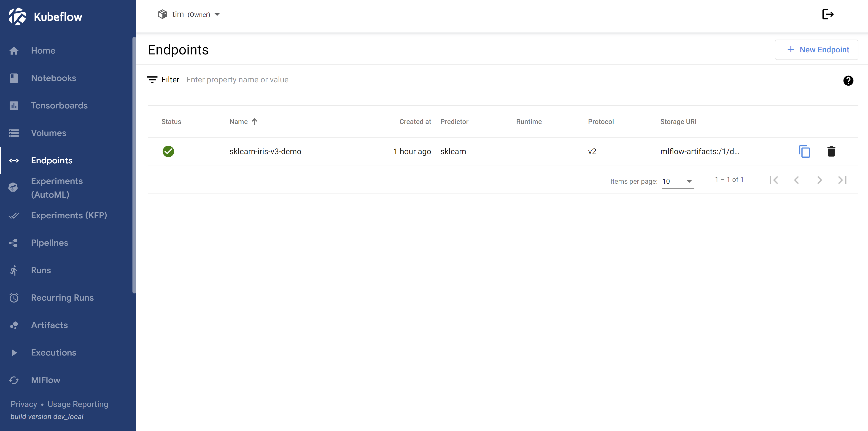This screenshot has width=868, height=431.
Task: Click the Experiments (AutoML) icon
Action: [13, 187]
